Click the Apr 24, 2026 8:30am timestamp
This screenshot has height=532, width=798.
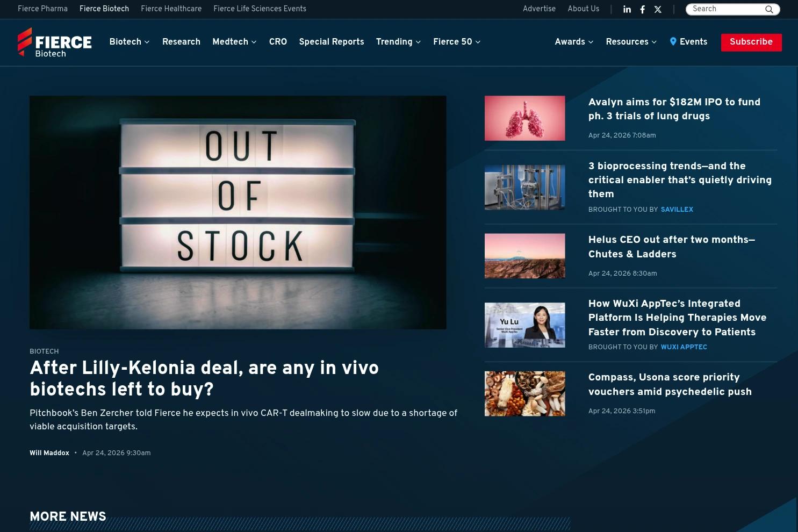point(622,274)
